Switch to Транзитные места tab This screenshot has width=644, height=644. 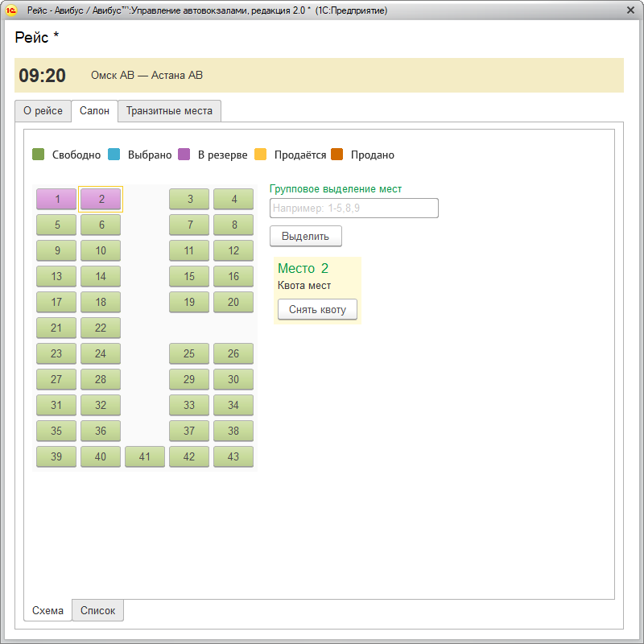tap(169, 111)
